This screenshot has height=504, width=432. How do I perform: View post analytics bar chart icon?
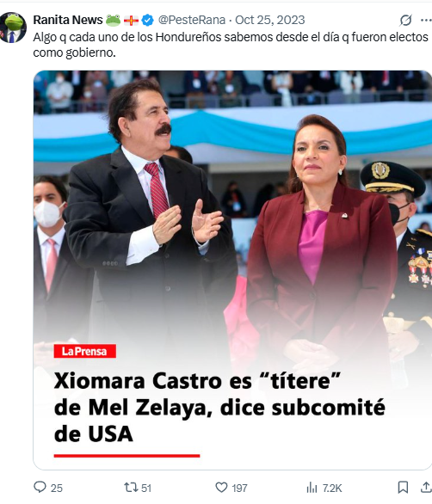312,488
